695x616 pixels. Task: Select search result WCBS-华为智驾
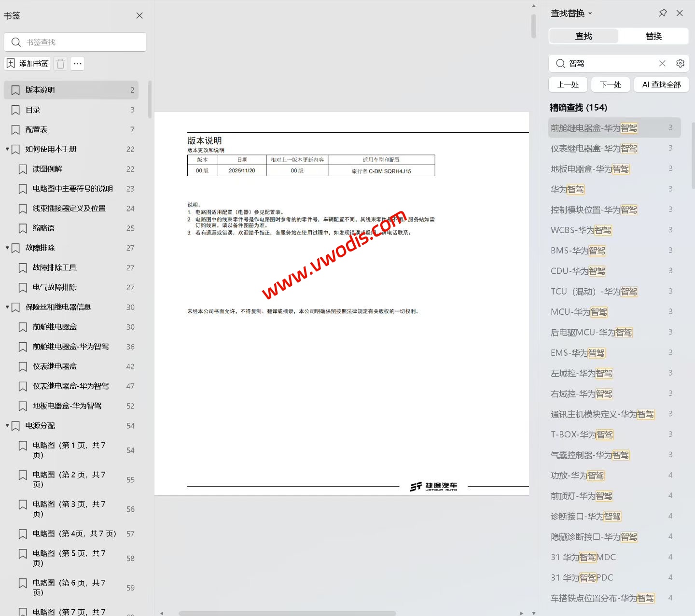click(581, 230)
